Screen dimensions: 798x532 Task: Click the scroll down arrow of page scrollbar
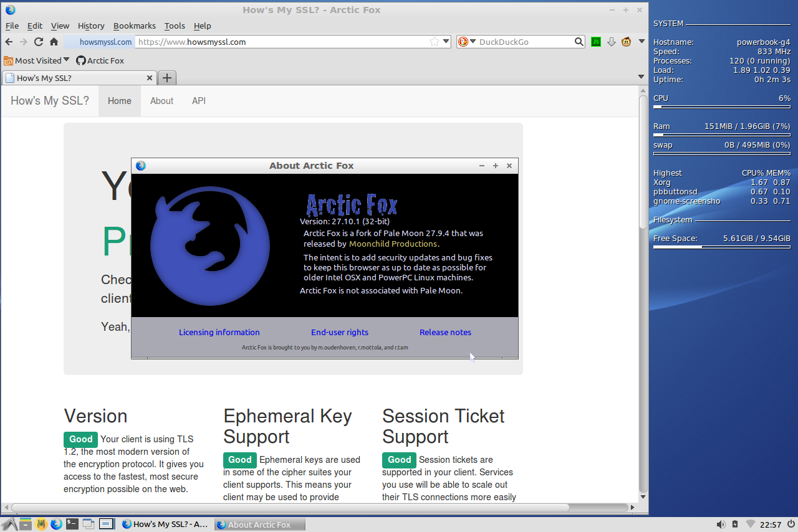643,496
